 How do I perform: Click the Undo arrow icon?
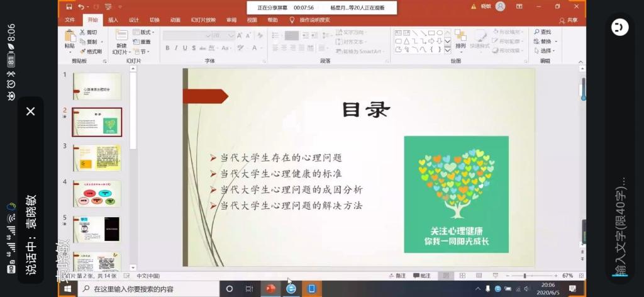(80, 7)
